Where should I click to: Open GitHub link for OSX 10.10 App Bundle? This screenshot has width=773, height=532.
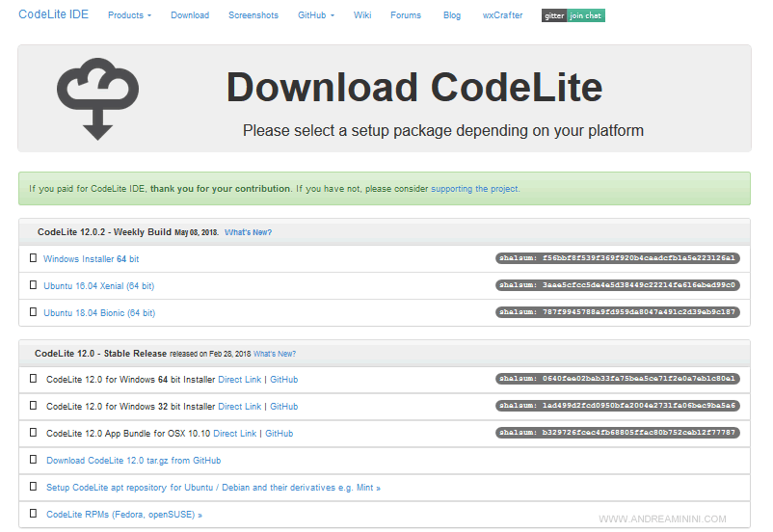[x=279, y=434]
